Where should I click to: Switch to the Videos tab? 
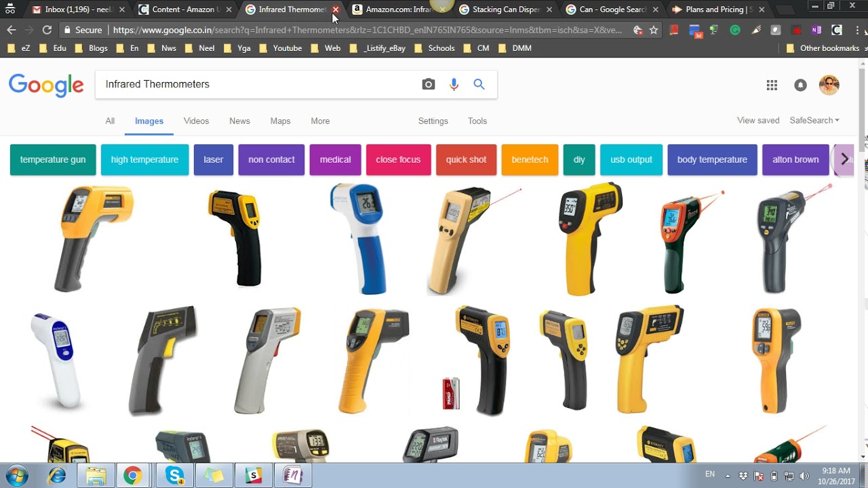pos(196,121)
